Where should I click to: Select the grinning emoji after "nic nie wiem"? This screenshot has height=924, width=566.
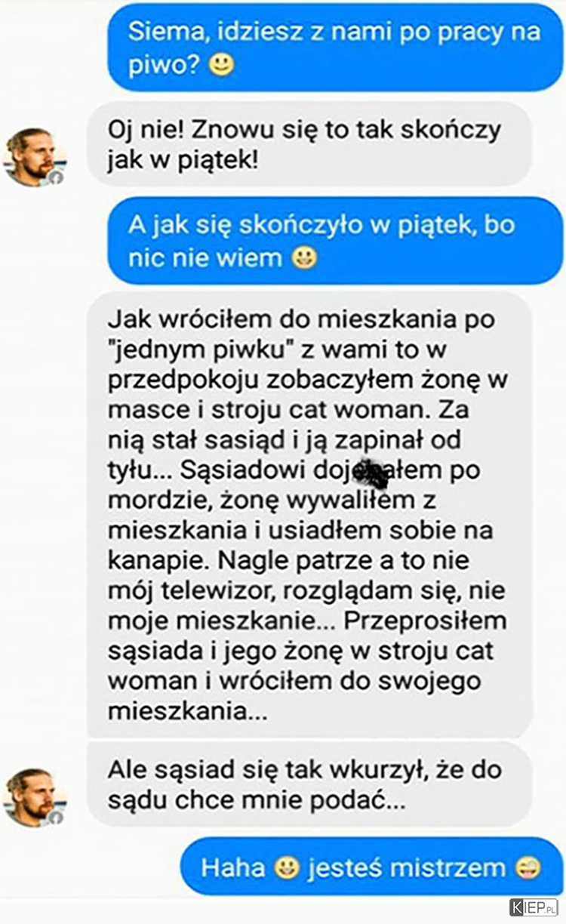tap(304, 259)
